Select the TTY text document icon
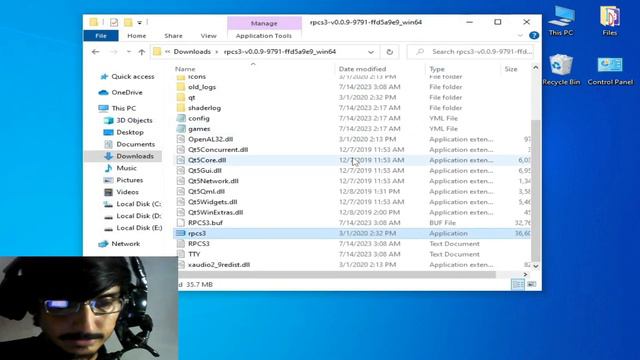Screen dimensions: 640x360 (x=181, y=254)
